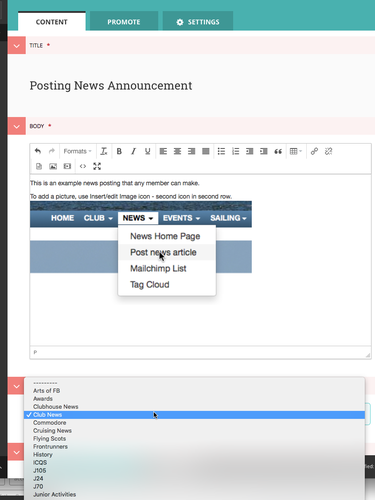
Task: Choose Flying Scots category
Action: (195, 439)
